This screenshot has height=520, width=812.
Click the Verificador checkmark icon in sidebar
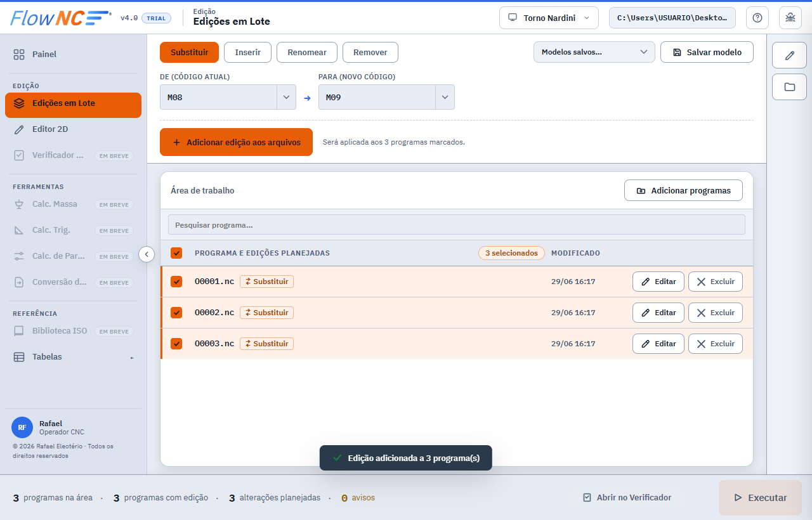click(x=19, y=155)
